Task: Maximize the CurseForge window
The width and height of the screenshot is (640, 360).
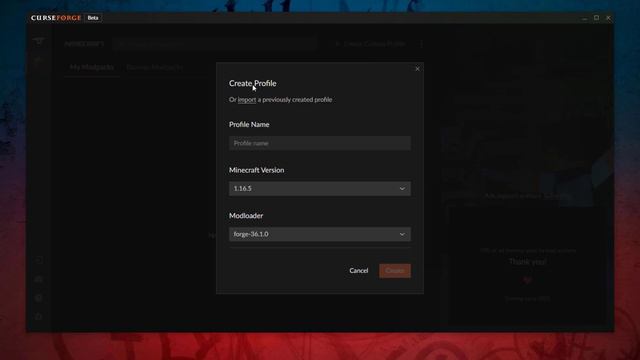Action: (x=596, y=18)
